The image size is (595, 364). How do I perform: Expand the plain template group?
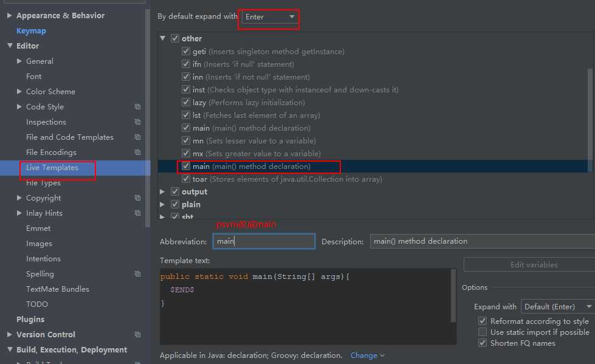[x=162, y=204]
